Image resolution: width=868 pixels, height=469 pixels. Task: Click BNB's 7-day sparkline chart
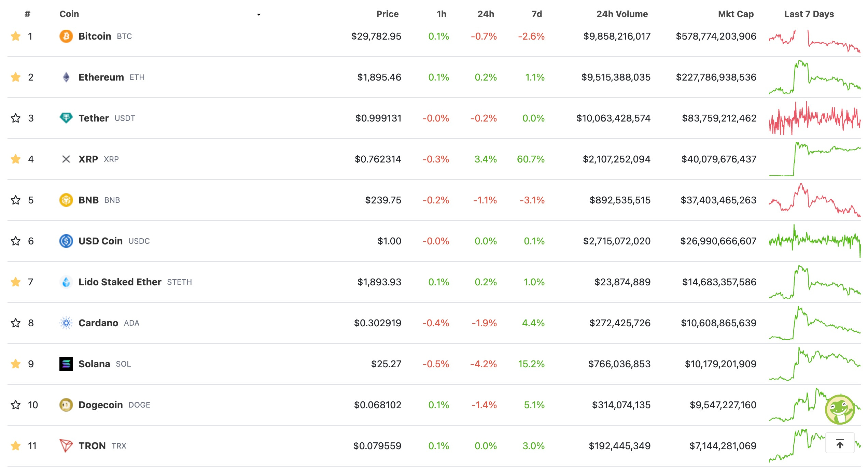pos(815,200)
